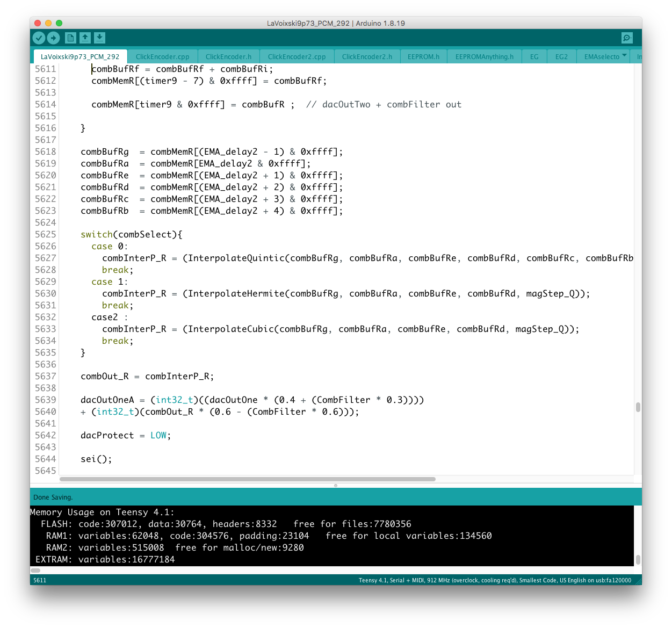
Task: Open the ClickEncoder2.cpp tab
Action: pyautogui.click(x=297, y=56)
